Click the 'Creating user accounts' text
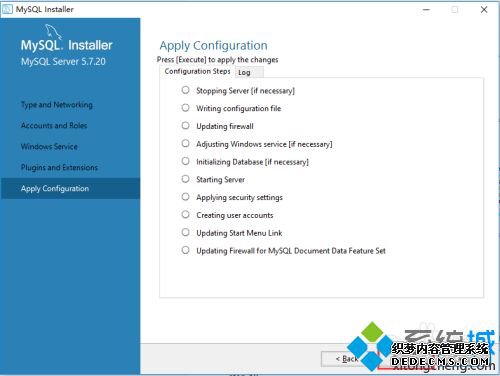This screenshot has width=500, height=376. coord(235,215)
